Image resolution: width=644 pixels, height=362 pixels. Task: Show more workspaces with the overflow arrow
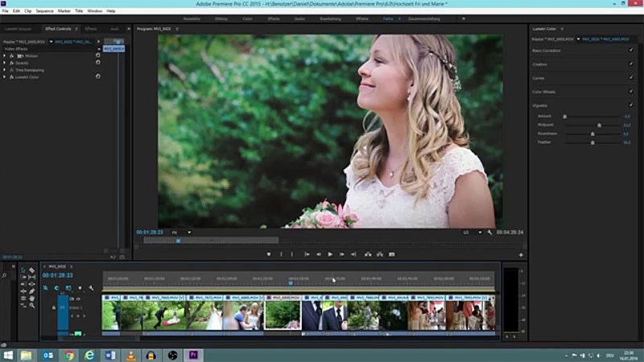pos(464,19)
